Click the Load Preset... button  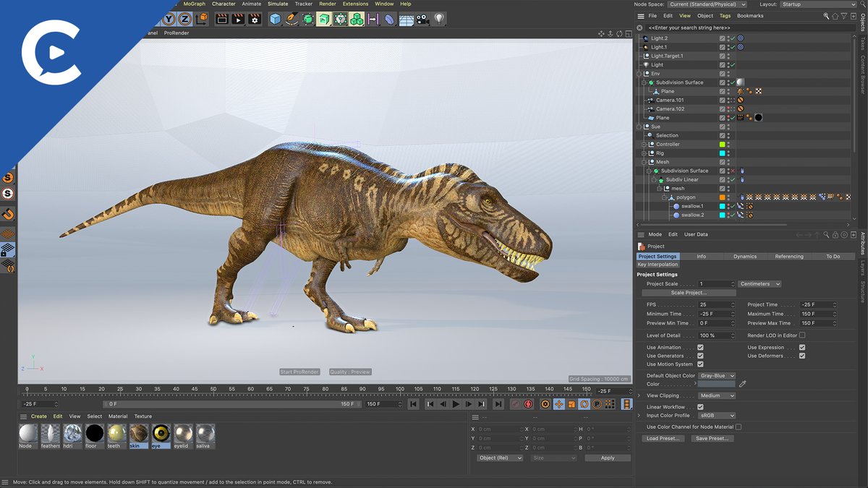coord(663,439)
